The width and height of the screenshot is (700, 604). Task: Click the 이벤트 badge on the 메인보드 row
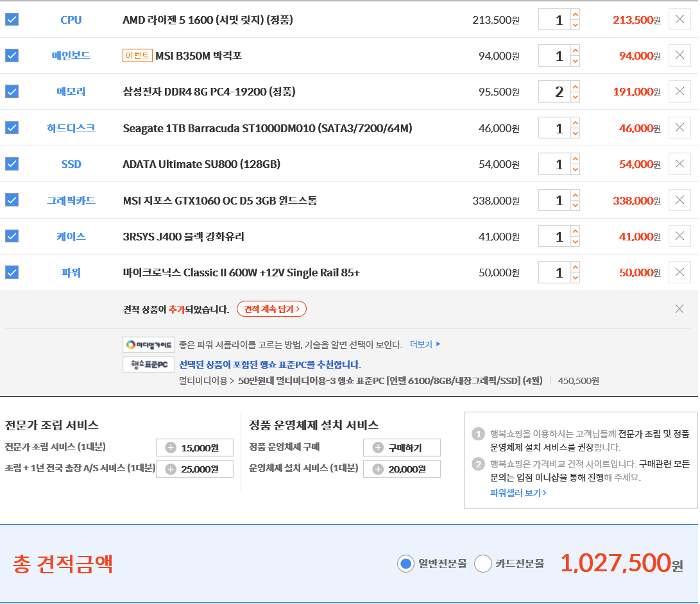click(x=137, y=56)
